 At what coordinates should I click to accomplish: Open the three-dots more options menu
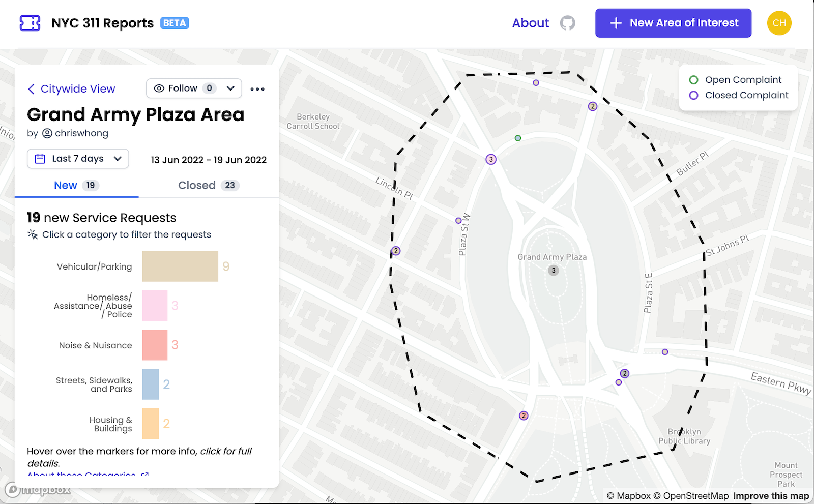(x=257, y=89)
